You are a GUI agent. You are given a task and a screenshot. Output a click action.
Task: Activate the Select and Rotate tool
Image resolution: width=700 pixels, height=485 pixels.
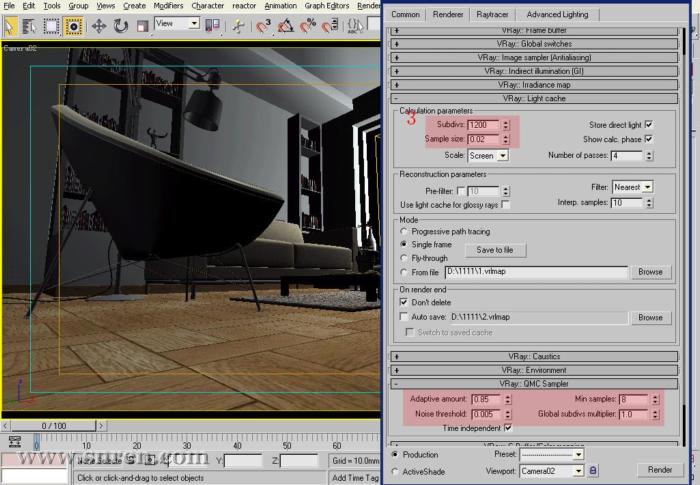click(x=120, y=25)
